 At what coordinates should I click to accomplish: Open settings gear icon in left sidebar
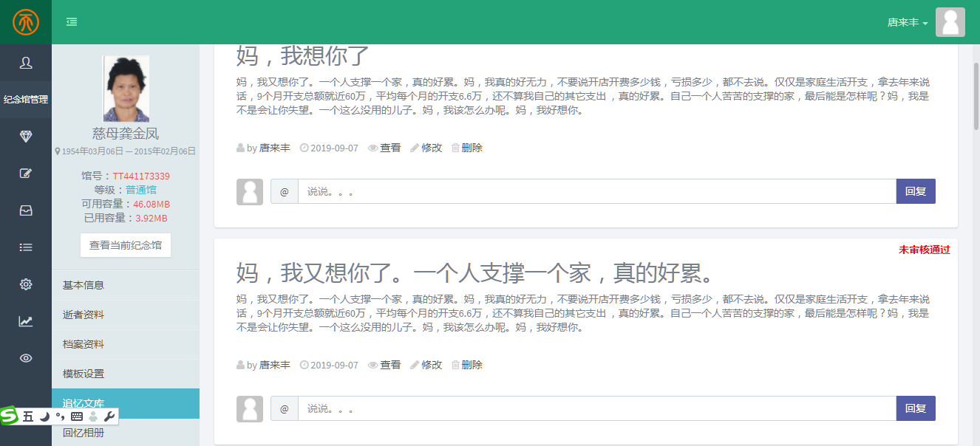[x=26, y=284]
